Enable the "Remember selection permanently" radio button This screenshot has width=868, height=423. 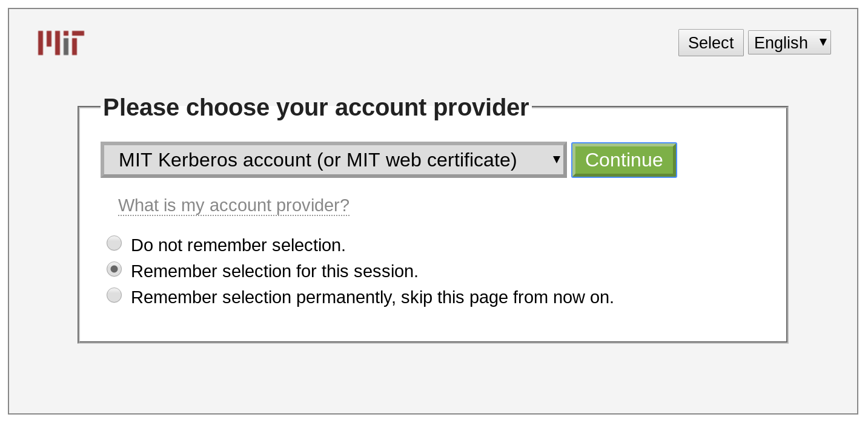coord(114,295)
